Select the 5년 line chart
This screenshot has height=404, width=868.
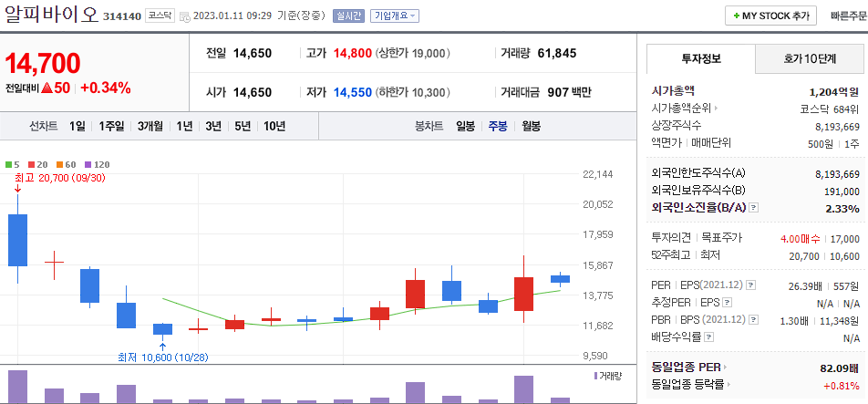tap(243, 126)
